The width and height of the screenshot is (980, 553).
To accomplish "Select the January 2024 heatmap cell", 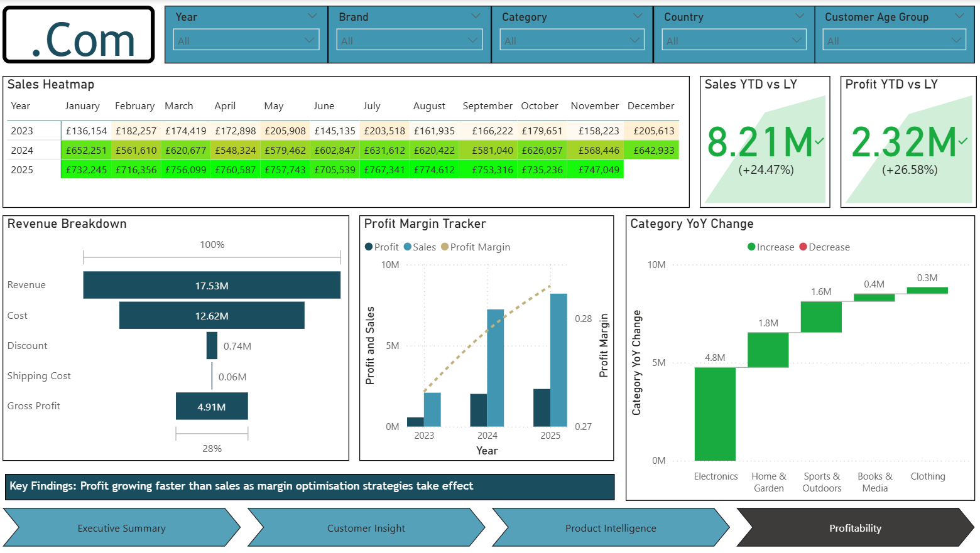I will pos(86,150).
